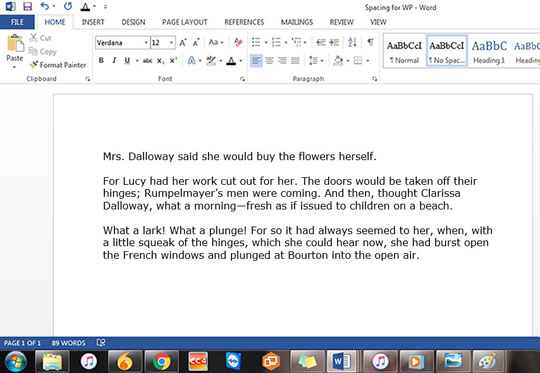
Task: Open the Text Effects glowing A icon
Action: (x=191, y=61)
